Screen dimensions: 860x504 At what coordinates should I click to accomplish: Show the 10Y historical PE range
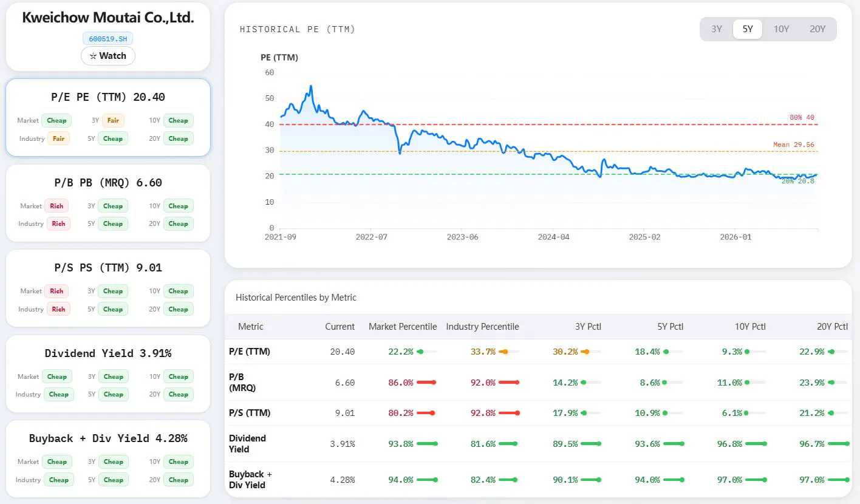coord(781,29)
